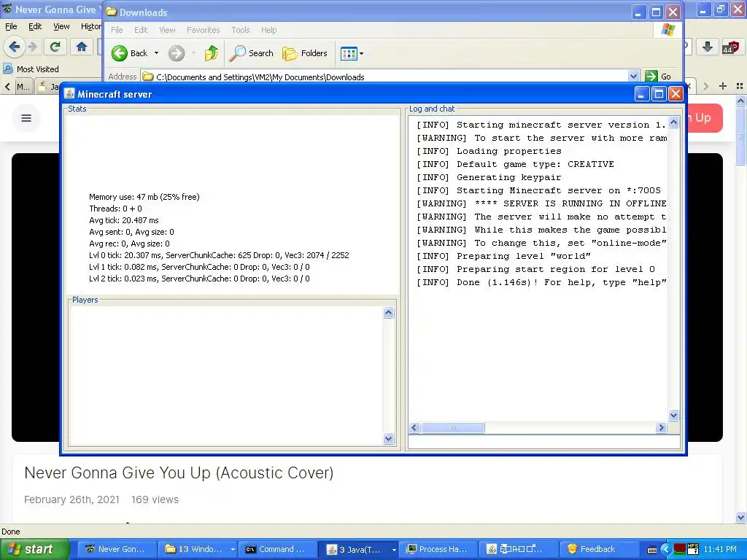Click the HFS tray icon
747x560 pixels.
click(693, 549)
